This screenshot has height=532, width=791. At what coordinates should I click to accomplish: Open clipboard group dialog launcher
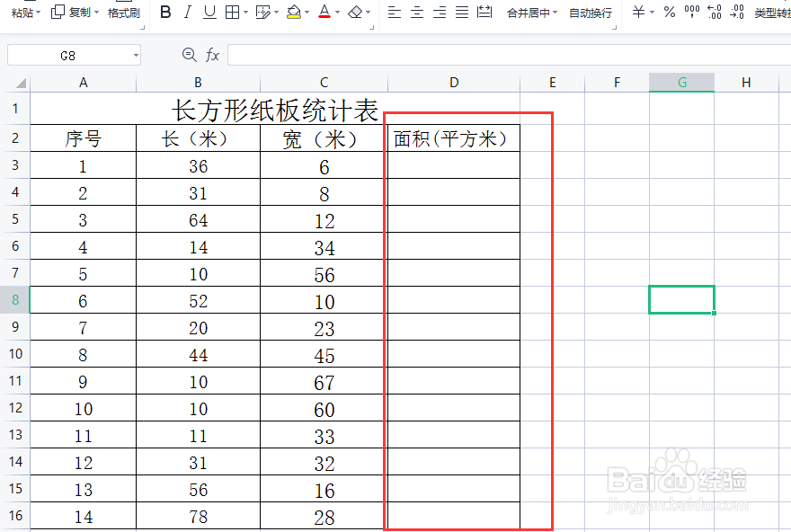[x=143, y=28]
